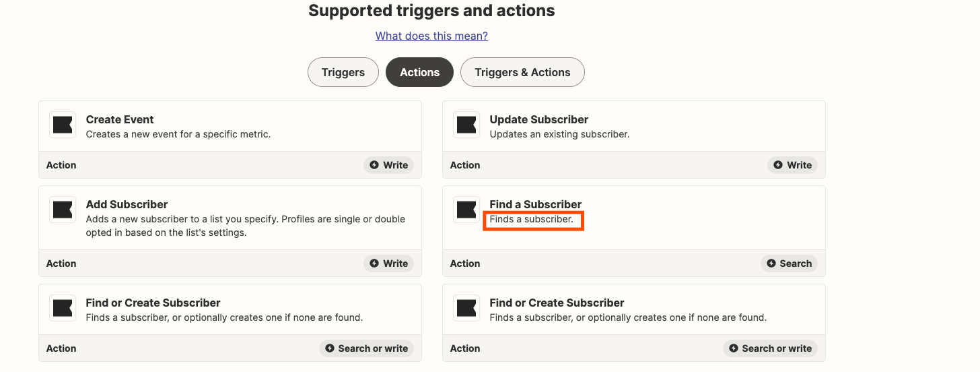980x372 pixels.
Task: Click the Klaviyo icon beside Update Subscriber
Action: (466, 125)
